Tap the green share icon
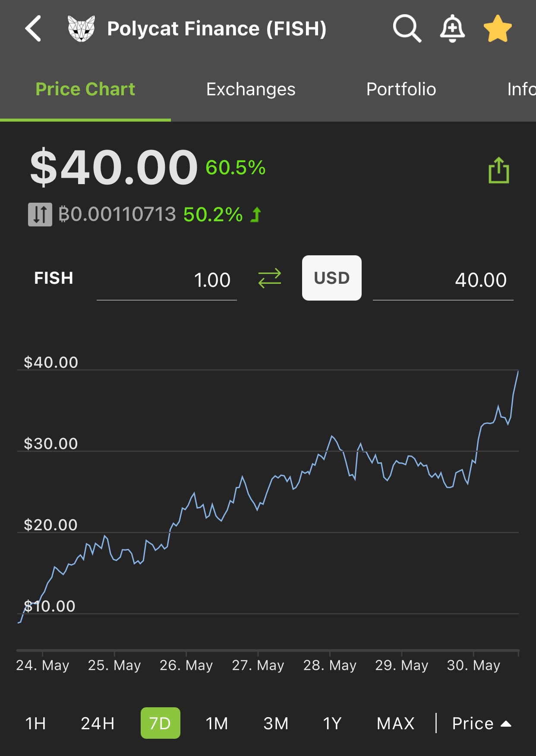This screenshot has height=756, width=536. point(499,170)
